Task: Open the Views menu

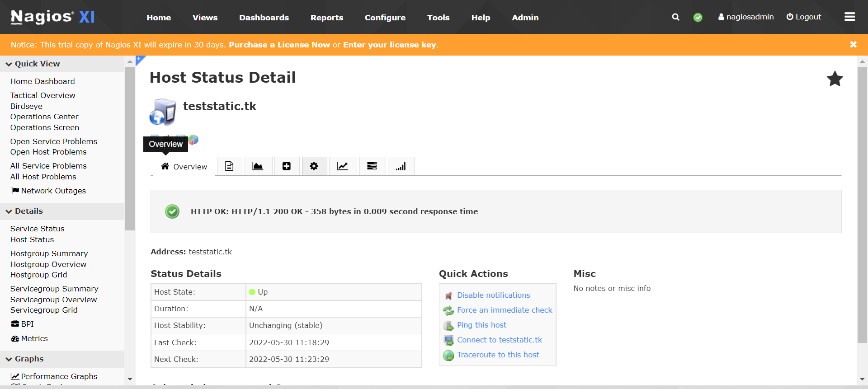Action: click(205, 17)
